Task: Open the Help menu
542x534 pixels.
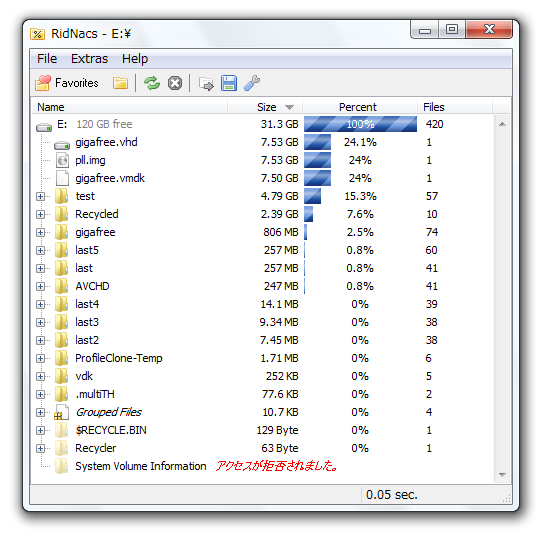Action: 135,59
